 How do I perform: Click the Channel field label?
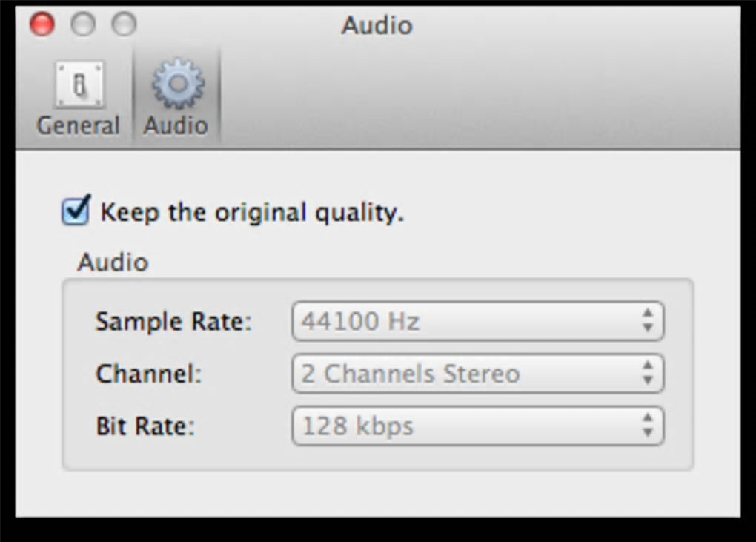[148, 374]
